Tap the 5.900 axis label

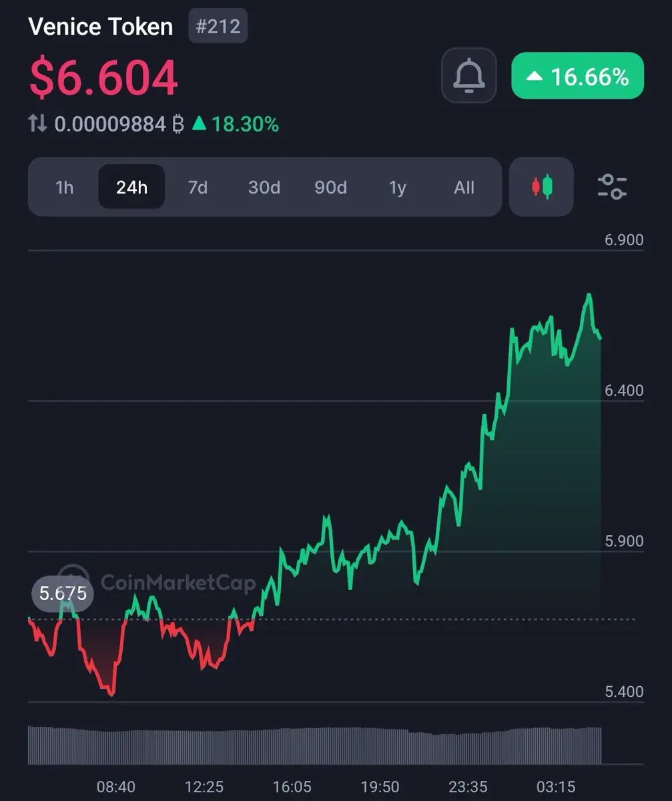pos(624,541)
